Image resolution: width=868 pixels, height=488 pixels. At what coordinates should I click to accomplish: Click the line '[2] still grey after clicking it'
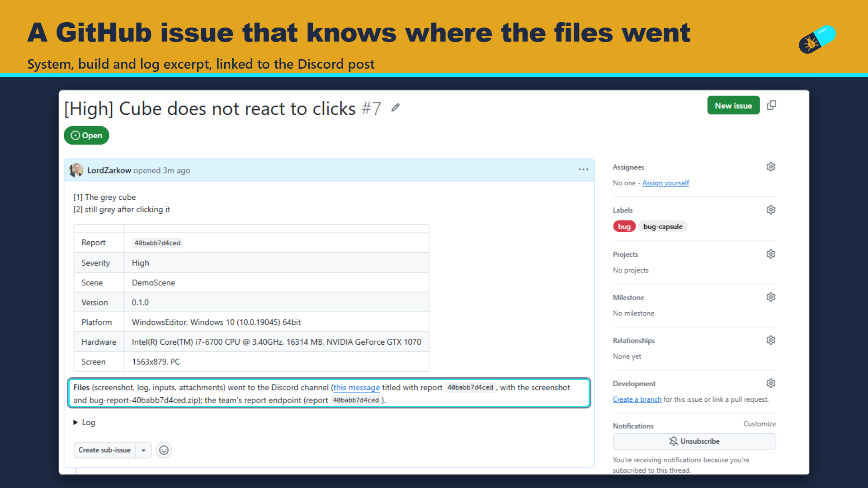coord(122,210)
